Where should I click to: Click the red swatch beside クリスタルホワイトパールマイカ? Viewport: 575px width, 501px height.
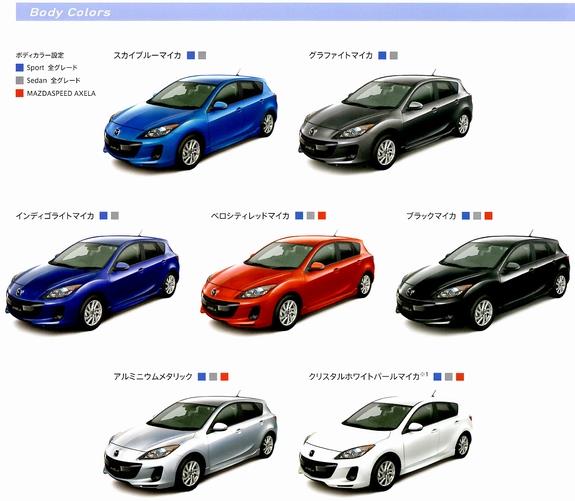coord(460,376)
